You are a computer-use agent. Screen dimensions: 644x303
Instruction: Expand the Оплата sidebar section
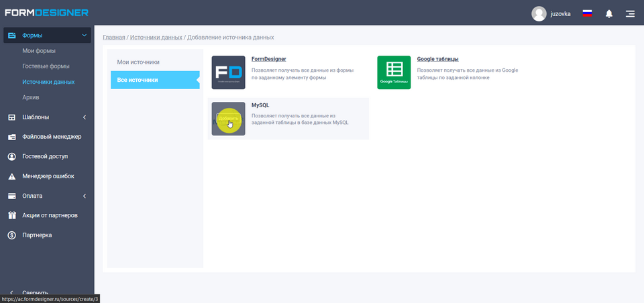tap(84, 196)
